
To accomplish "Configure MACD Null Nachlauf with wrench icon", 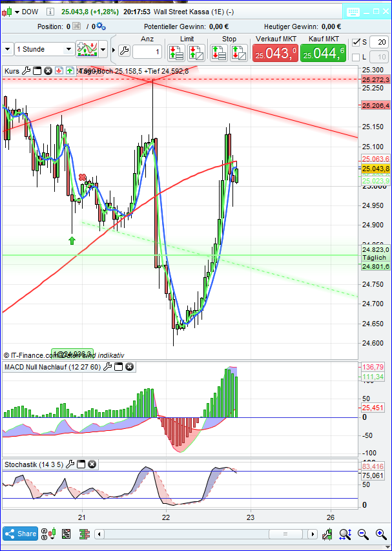I will point(108,367).
